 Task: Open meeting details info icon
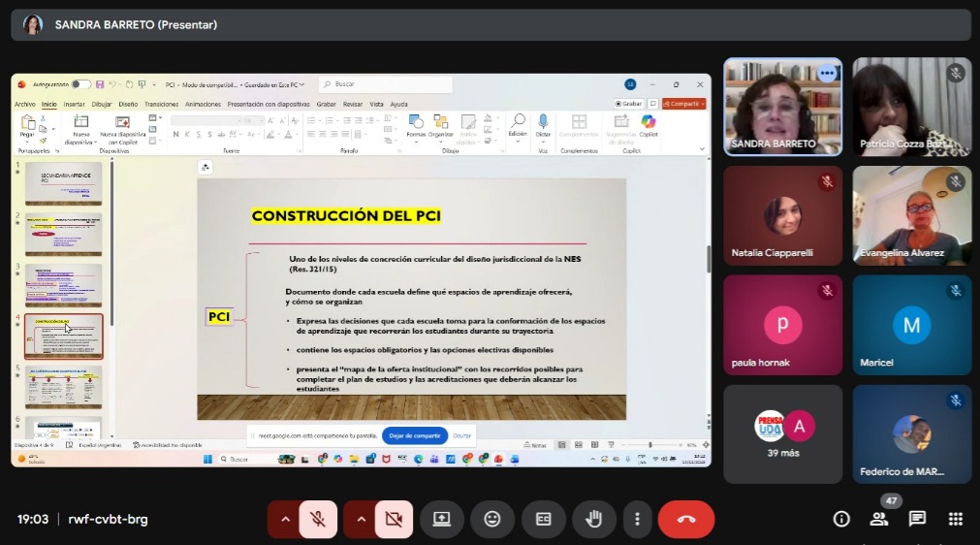tap(841, 519)
